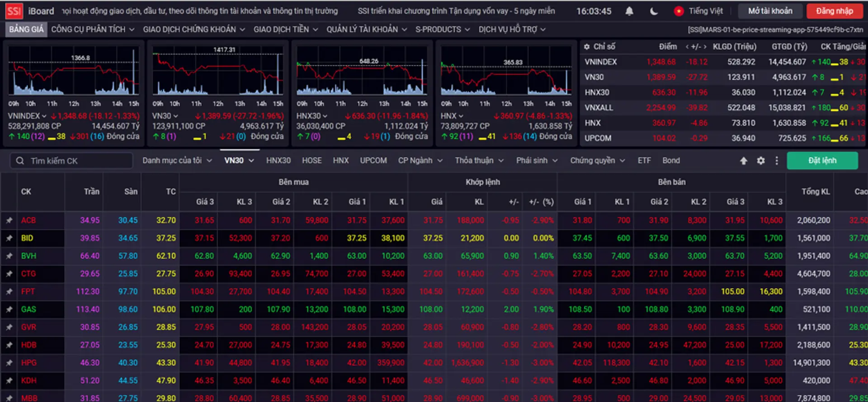868x402 pixels.
Task: Toggle the pin icon for HDB row
Action: pyautogui.click(x=9, y=345)
